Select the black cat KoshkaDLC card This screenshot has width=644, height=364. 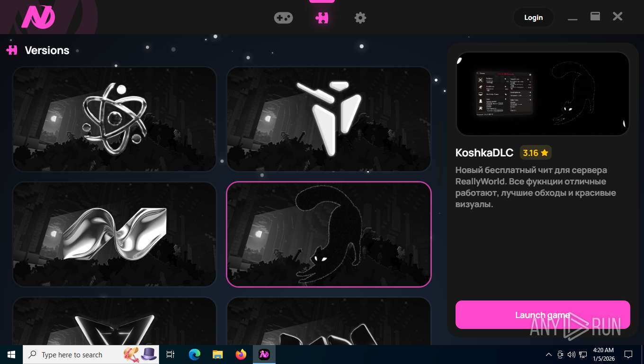click(329, 234)
